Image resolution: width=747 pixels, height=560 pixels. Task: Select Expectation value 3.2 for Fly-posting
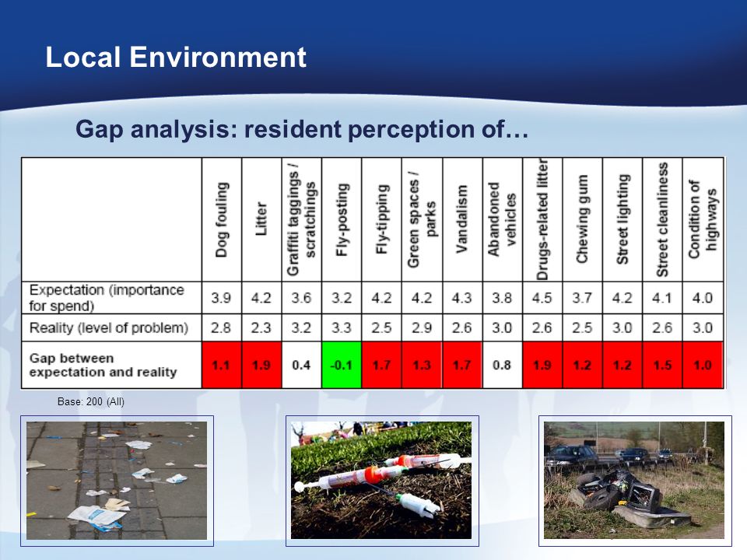tap(342, 298)
